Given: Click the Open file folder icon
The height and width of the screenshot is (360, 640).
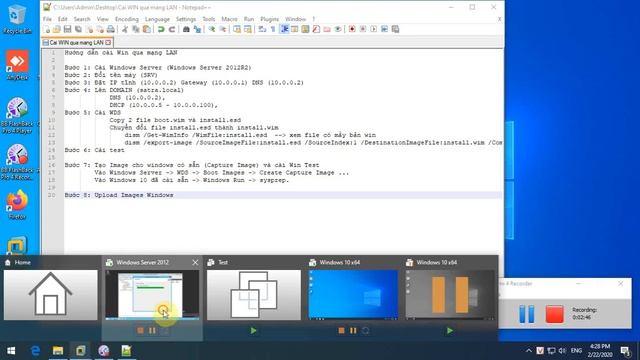Looking at the screenshot, I should (57, 29).
